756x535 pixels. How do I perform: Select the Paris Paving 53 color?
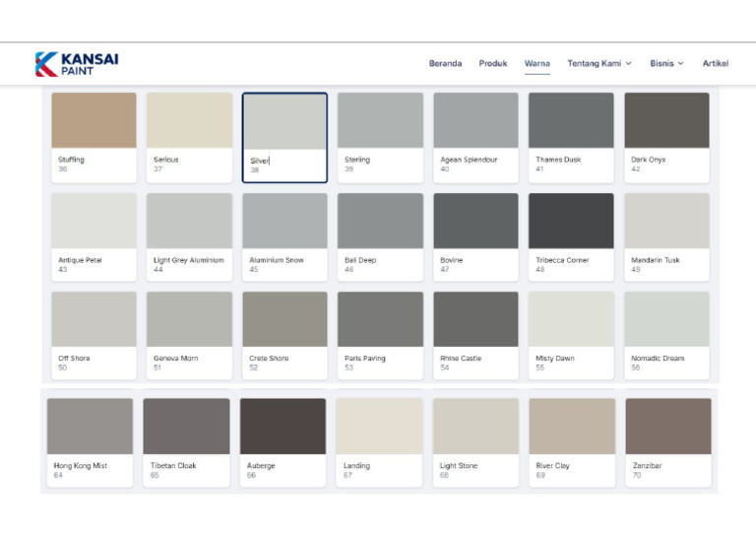click(x=380, y=335)
